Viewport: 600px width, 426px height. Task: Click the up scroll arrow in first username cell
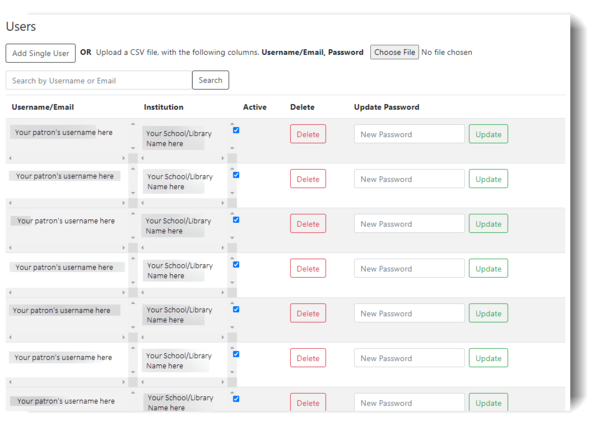point(133,124)
